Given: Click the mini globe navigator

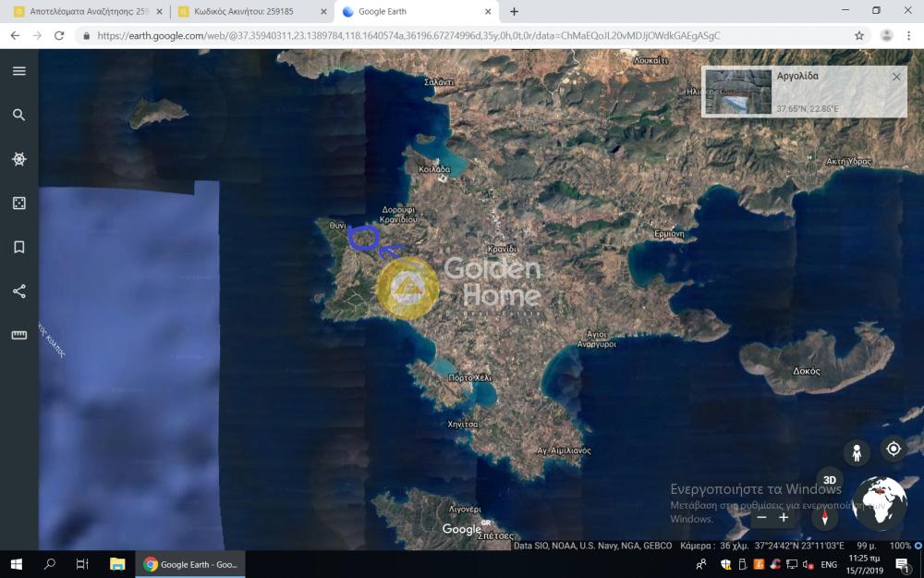Looking at the screenshot, I should (879, 504).
